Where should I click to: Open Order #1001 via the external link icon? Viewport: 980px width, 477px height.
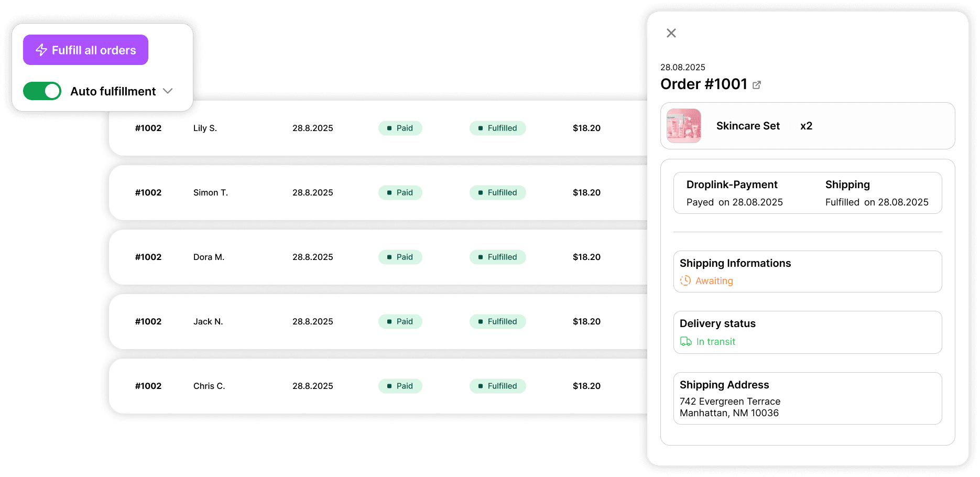(757, 84)
